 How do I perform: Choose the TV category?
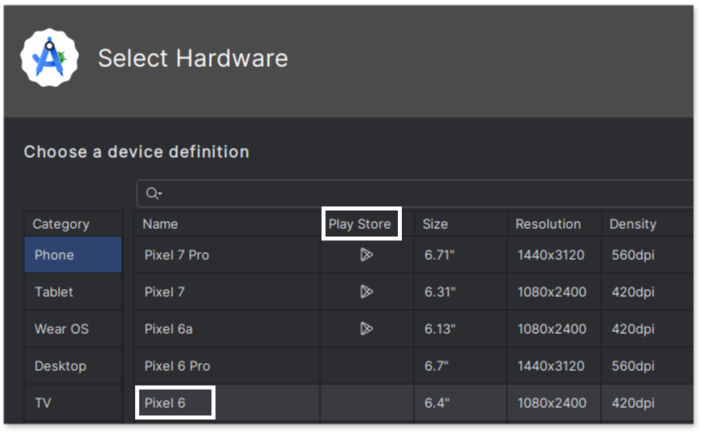[43, 403]
